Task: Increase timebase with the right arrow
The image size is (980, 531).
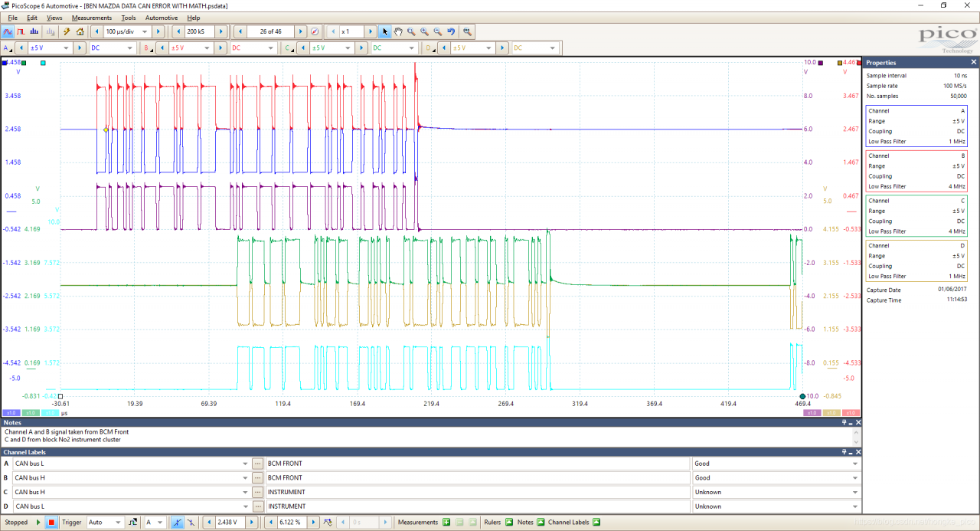Action: coord(158,31)
